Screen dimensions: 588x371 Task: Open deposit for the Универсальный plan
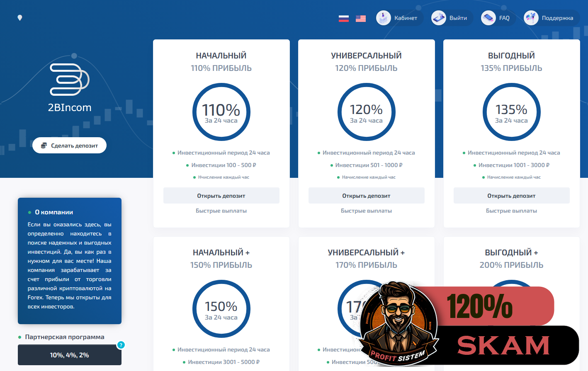click(x=366, y=196)
